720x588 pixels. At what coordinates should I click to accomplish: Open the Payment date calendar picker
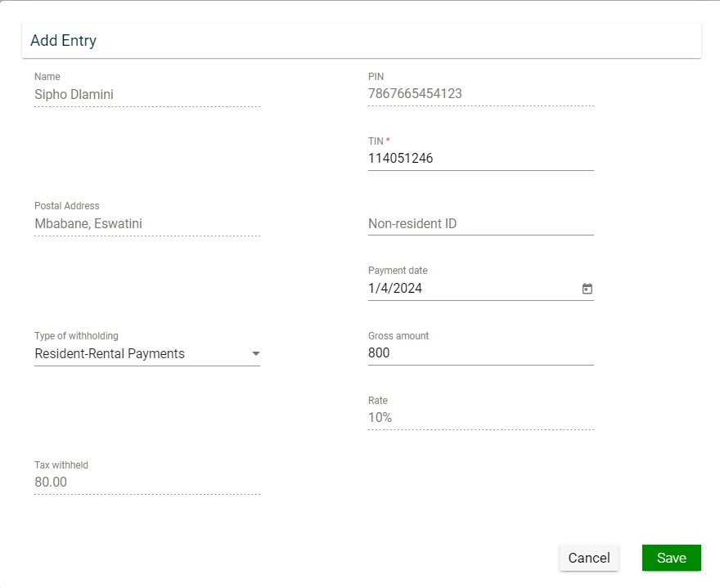pyautogui.click(x=587, y=289)
